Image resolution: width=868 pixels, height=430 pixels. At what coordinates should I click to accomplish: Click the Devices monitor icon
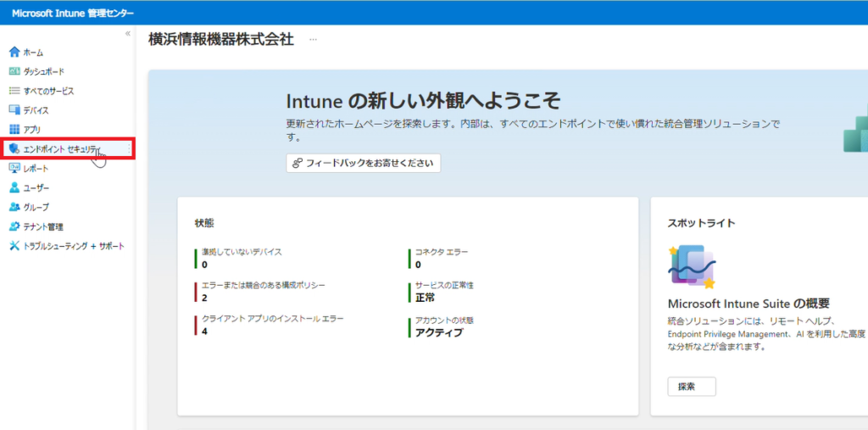(14, 109)
